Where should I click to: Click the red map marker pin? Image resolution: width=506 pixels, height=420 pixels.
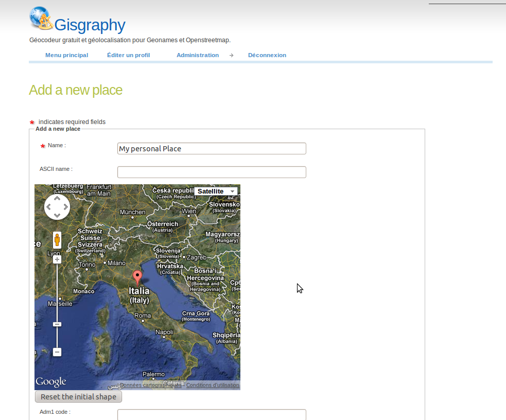[x=137, y=278]
